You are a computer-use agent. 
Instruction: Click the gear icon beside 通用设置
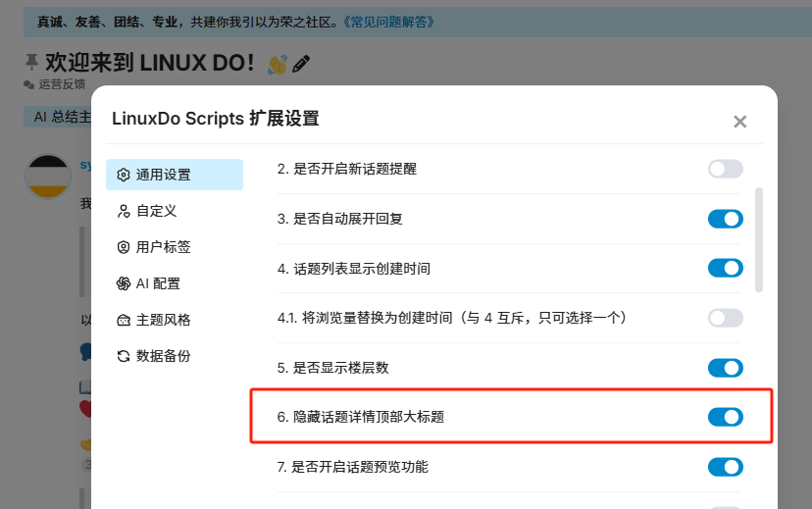[x=124, y=175]
